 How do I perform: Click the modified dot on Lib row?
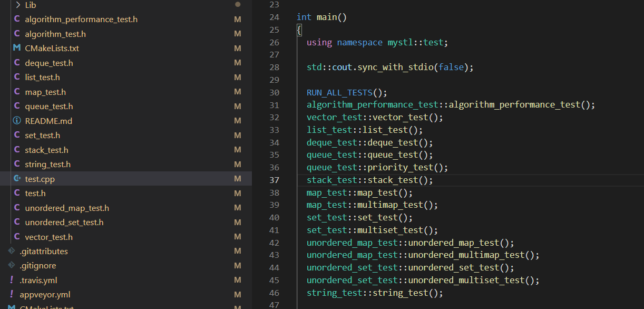238,4
